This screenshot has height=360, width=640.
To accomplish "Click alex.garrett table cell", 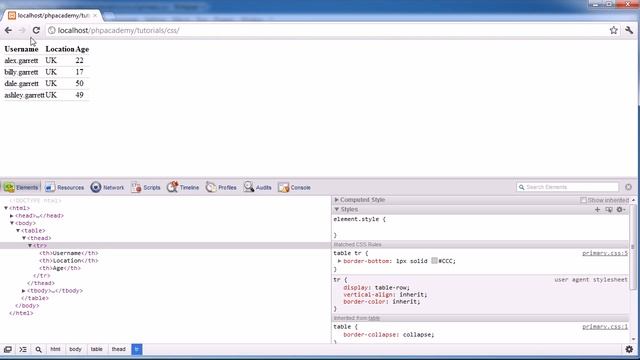I will pyautogui.click(x=21, y=60).
